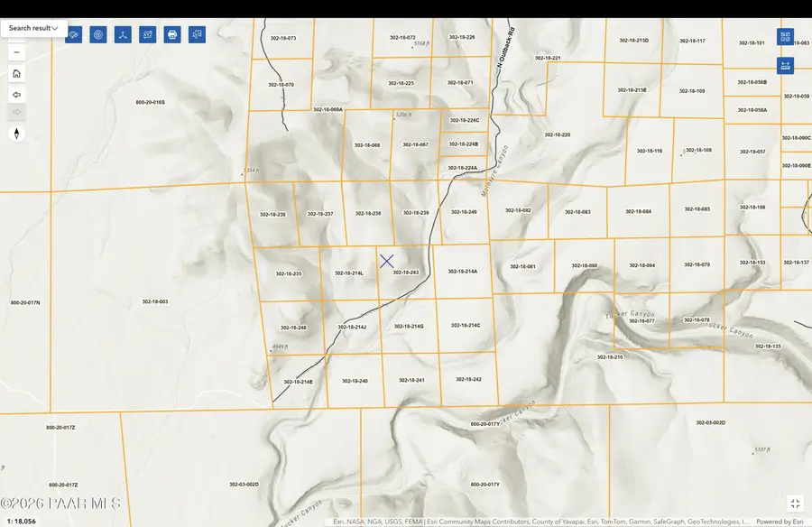This screenshot has width=812, height=527.
Task: Open the Print tool
Action: click(x=172, y=34)
